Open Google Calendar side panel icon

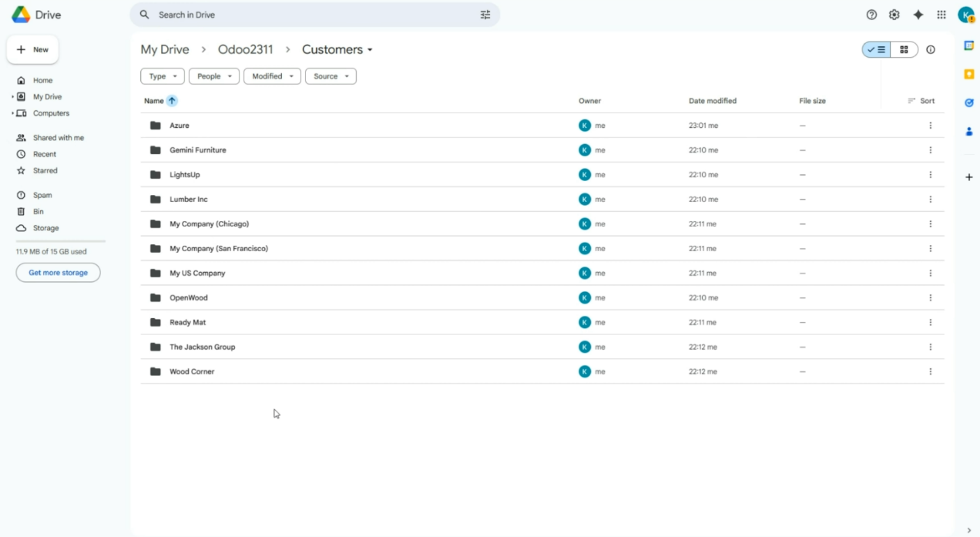click(x=969, y=46)
